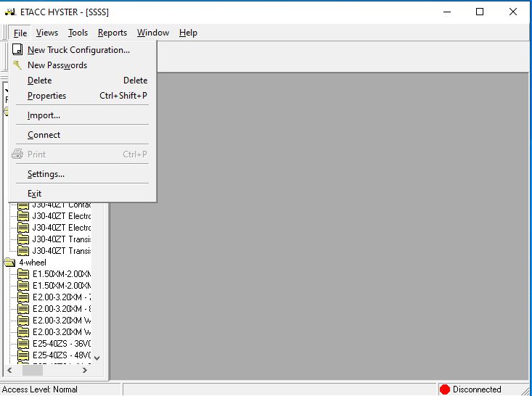Select the E25-40ZS - 48V tree item
The image size is (532, 396).
[62, 355]
